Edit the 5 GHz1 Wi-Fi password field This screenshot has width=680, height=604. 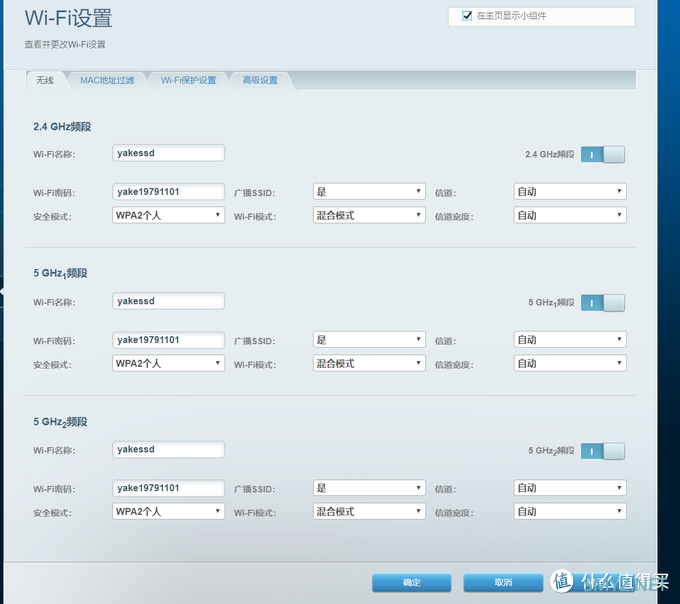tap(169, 340)
